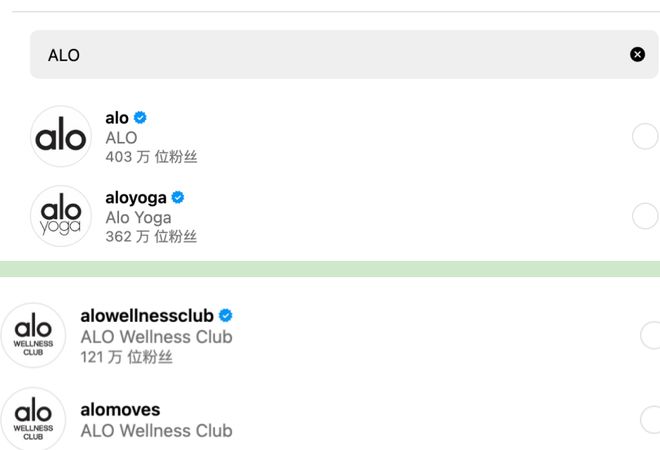Screen dimensions: 660x450
Task: Select the alowellnessclub account radio button
Action: (x=651, y=335)
